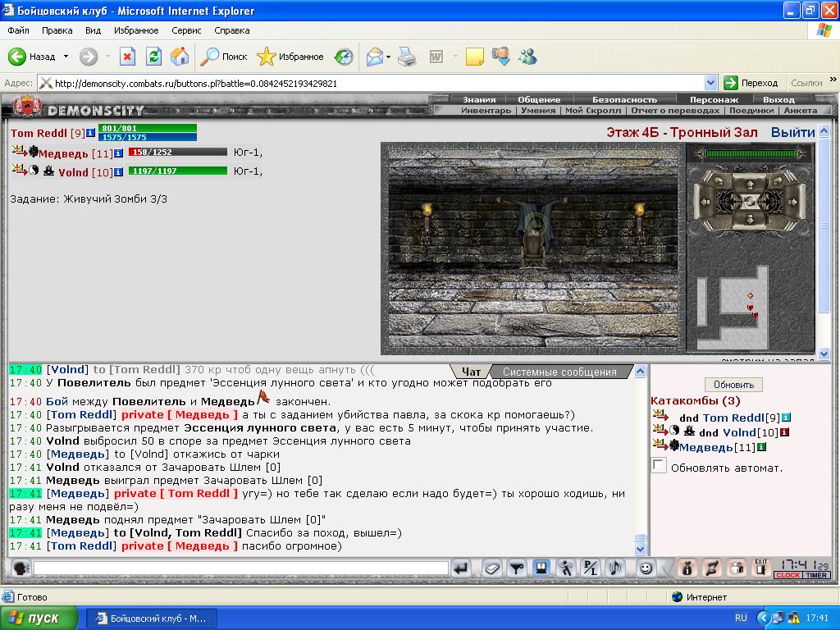Click the save chat floppy icon
The height and width of the screenshot is (630, 840).
541,568
